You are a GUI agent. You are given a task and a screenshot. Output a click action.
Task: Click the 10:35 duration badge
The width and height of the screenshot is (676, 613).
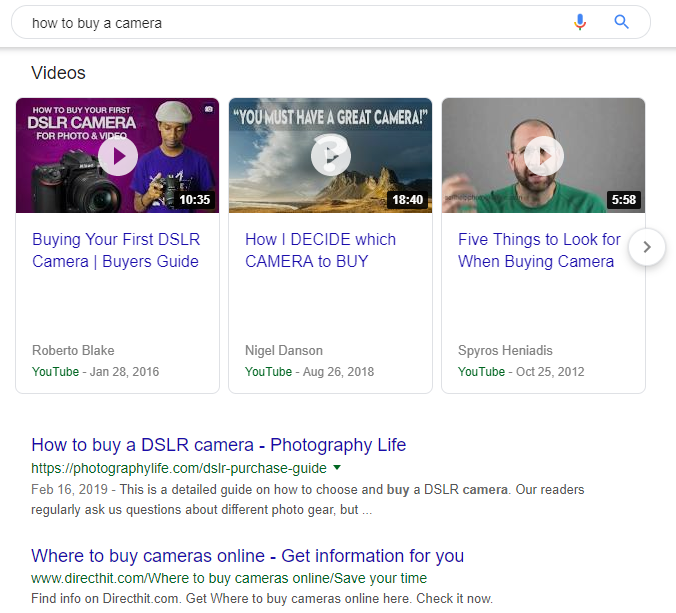click(195, 200)
